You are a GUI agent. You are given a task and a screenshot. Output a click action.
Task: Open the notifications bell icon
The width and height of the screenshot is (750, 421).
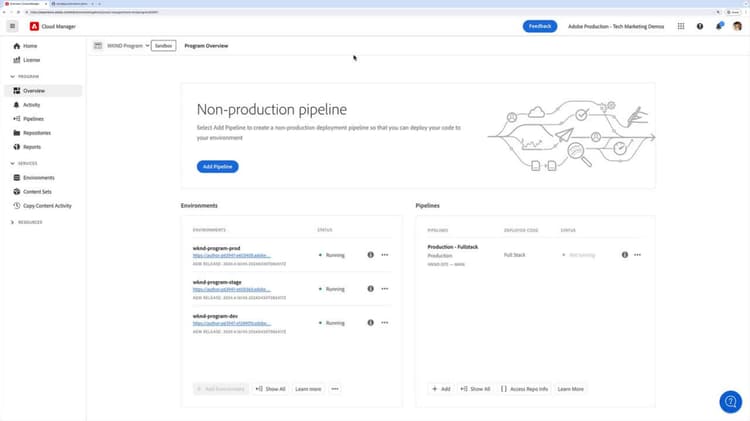point(718,26)
